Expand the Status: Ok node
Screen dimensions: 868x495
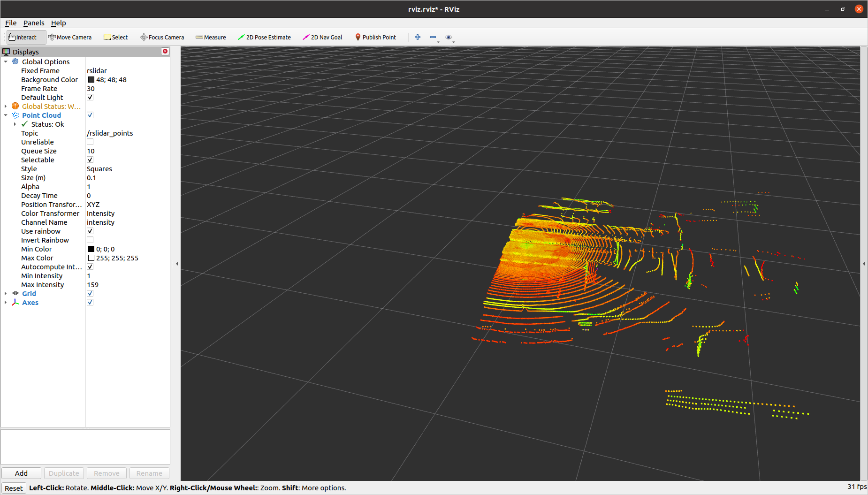click(x=15, y=124)
